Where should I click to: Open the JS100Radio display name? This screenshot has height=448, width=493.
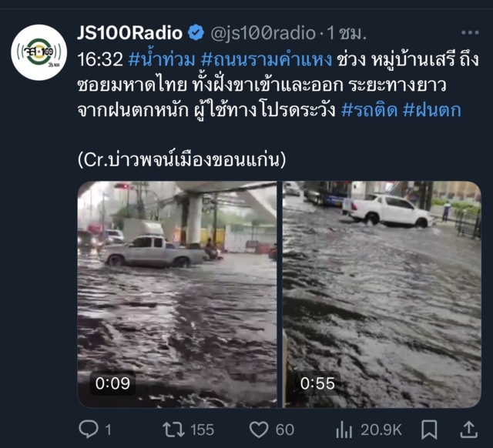point(130,32)
